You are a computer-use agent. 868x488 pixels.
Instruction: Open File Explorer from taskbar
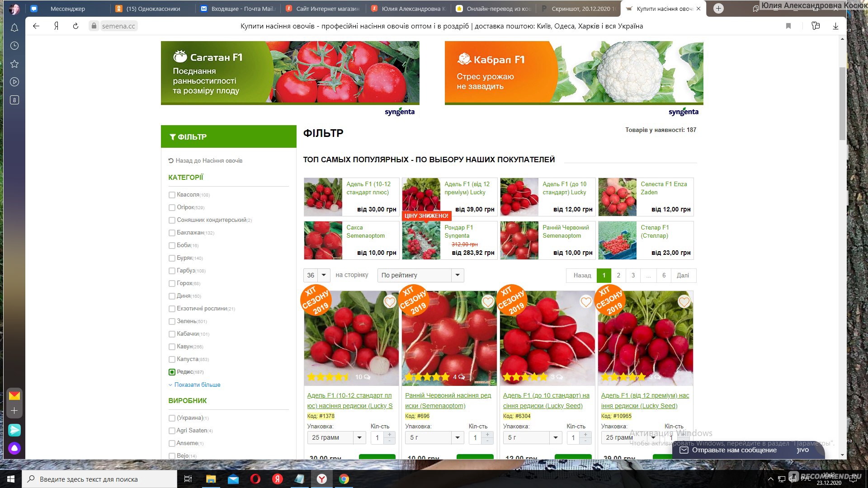click(x=211, y=479)
